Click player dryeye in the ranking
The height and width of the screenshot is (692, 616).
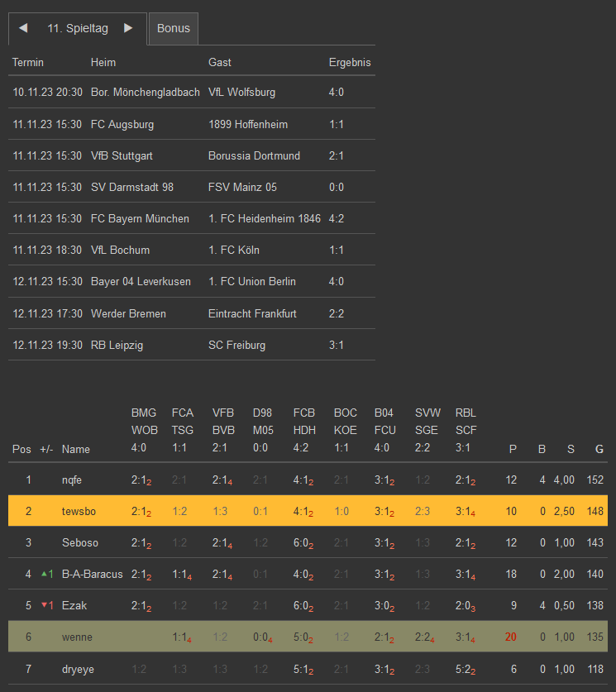(x=79, y=668)
